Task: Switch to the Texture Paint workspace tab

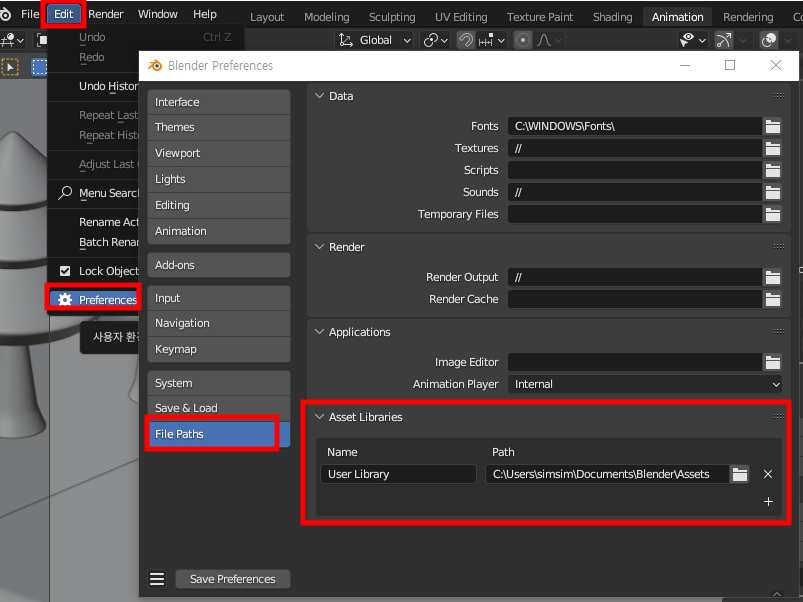Action: click(540, 17)
